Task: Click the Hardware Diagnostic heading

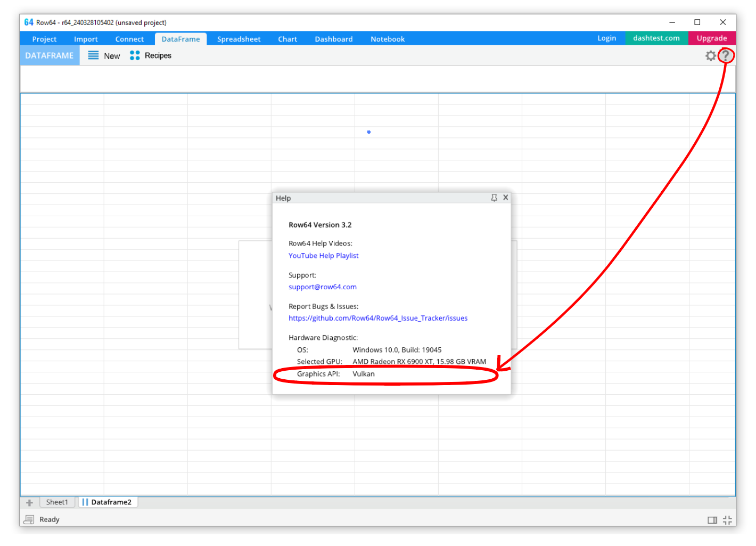Action: (x=323, y=338)
